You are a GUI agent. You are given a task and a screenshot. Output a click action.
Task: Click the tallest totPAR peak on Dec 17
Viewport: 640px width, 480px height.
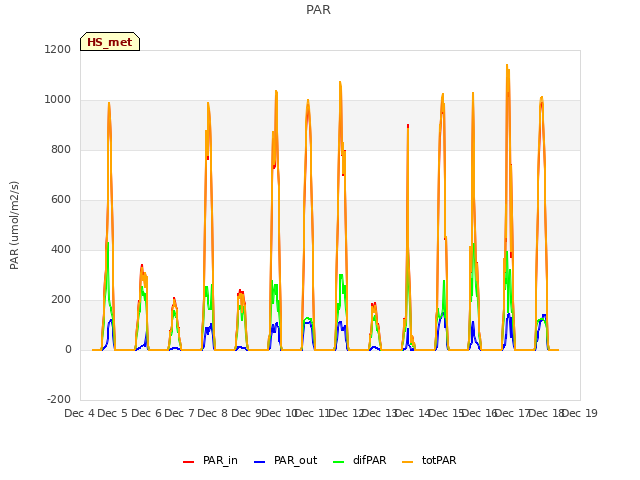click(x=507, y=65)
